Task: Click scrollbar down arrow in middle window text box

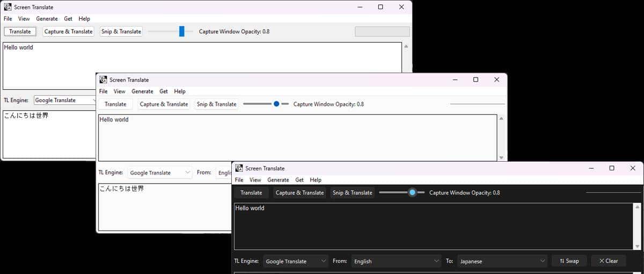Action: [x=501, y=157]
